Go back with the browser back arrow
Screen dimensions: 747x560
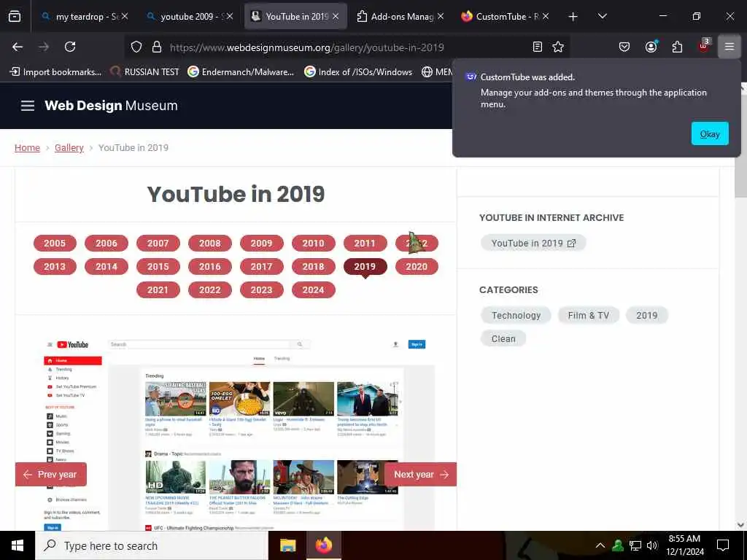tap(18, 47)
